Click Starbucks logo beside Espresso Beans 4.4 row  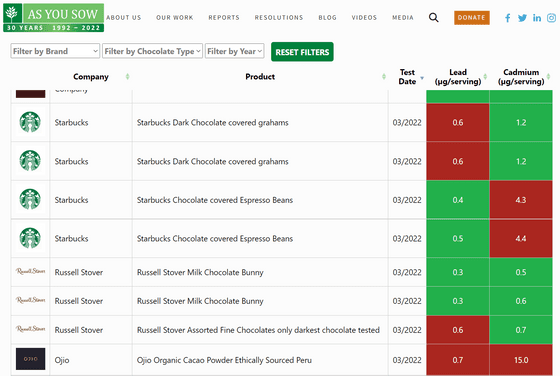(30, 238)
